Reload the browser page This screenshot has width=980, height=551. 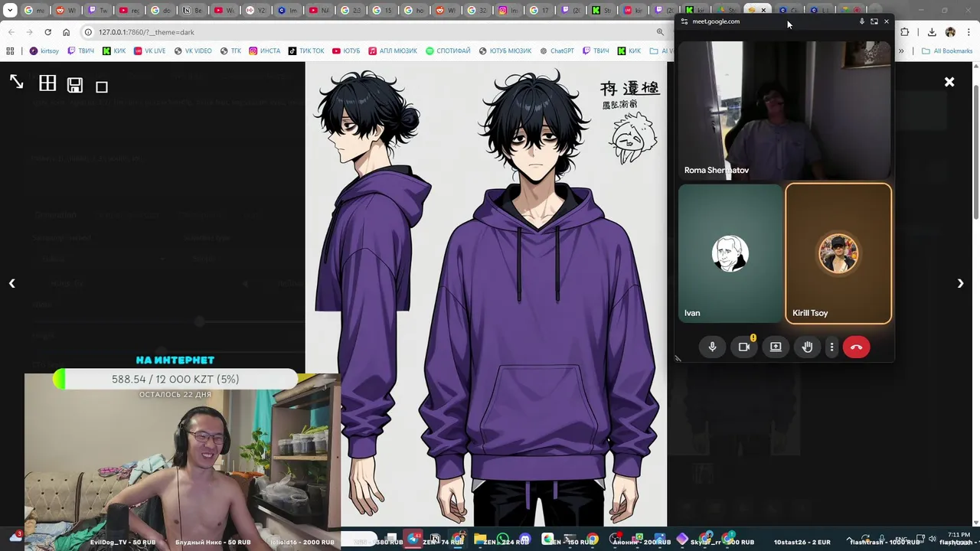(47, 32)
